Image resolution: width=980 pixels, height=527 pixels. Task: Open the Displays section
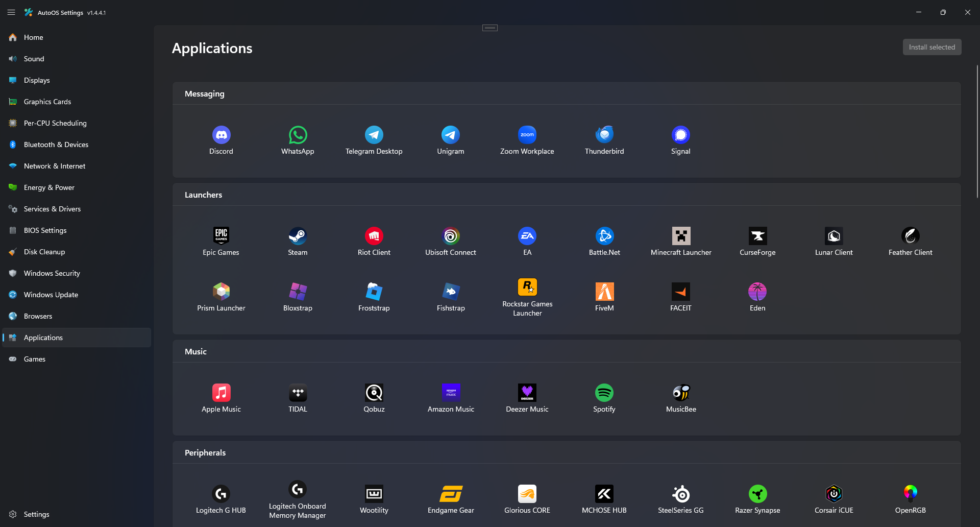77,80
